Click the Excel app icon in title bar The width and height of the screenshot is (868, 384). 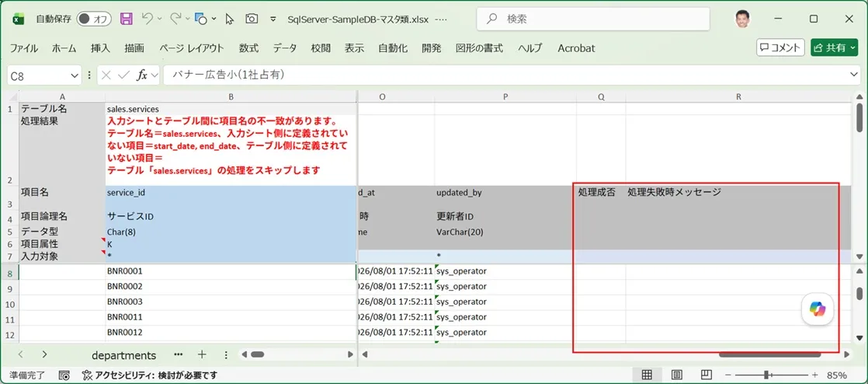tap(19, 19)
